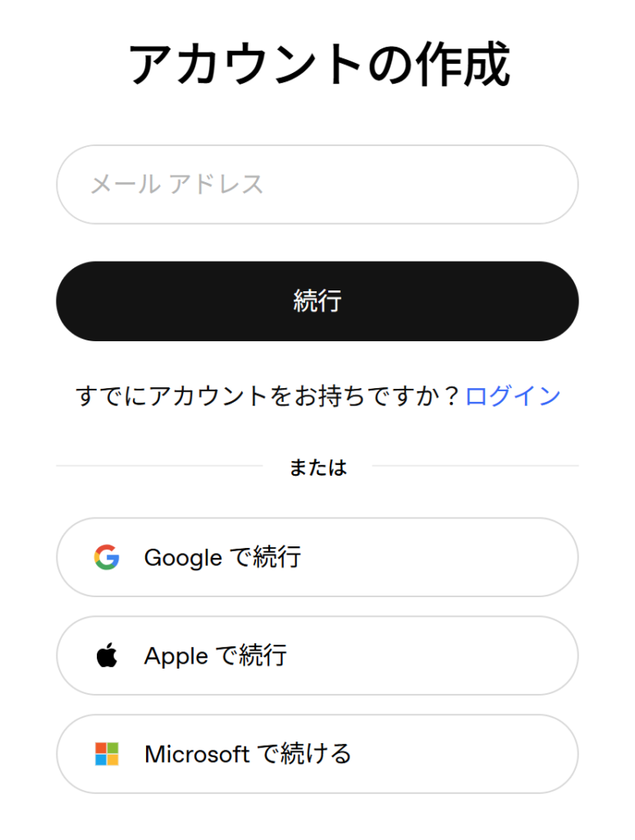The height and width of the screenshot is (840, 635).
Task: Focus the メール アドレス input field
Action: pos(317,185)
